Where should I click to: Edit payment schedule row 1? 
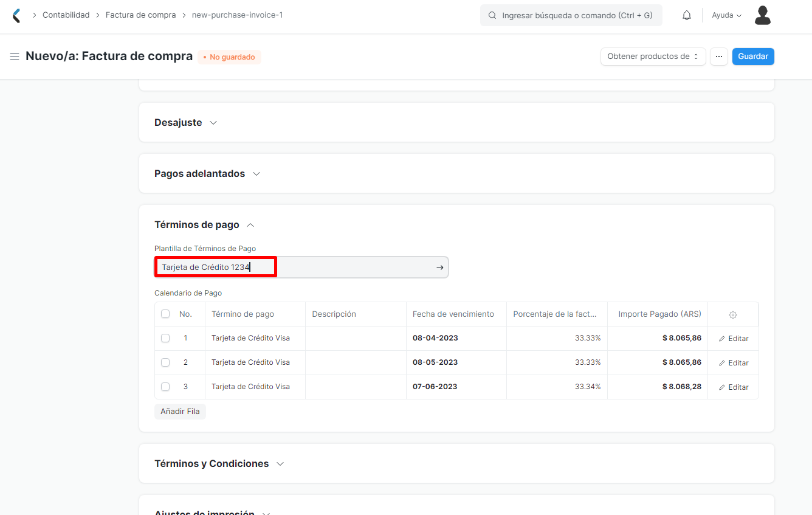734,339
